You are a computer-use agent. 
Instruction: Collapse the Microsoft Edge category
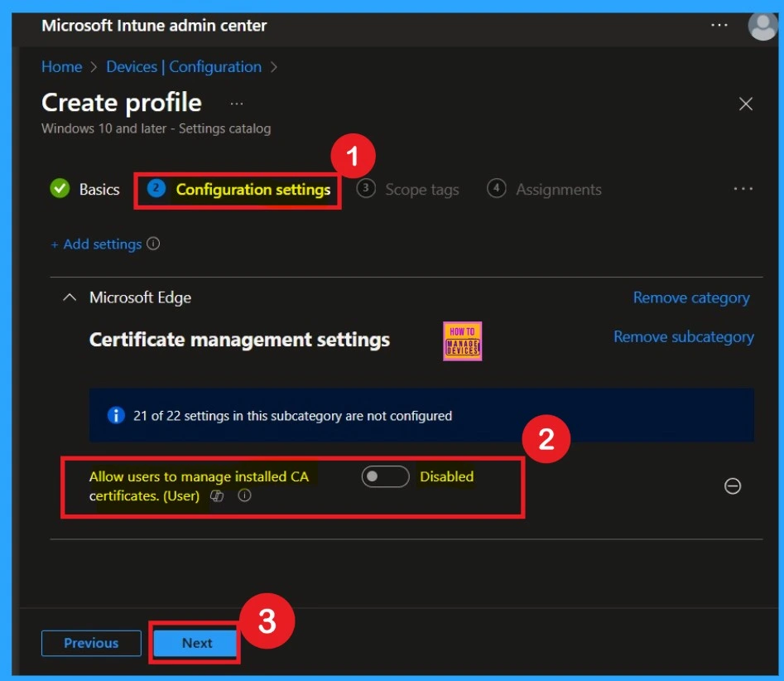tap(70, 297)
